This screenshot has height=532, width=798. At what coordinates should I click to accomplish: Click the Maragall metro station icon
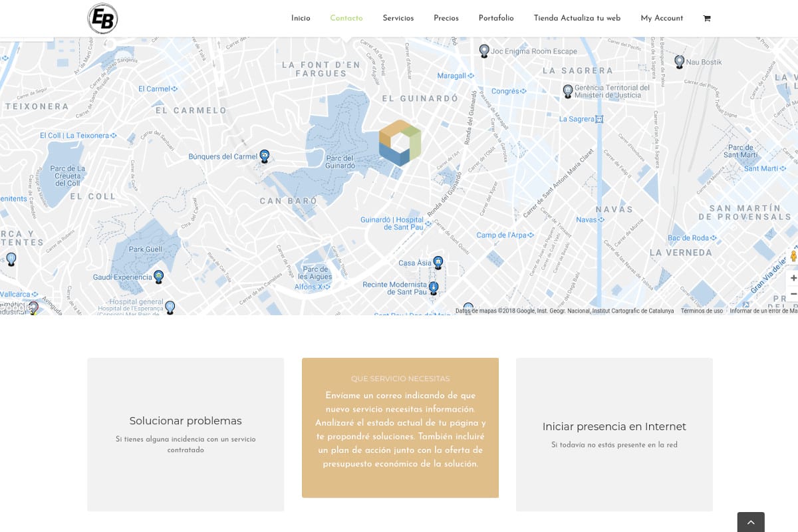(x=470, y=76)
